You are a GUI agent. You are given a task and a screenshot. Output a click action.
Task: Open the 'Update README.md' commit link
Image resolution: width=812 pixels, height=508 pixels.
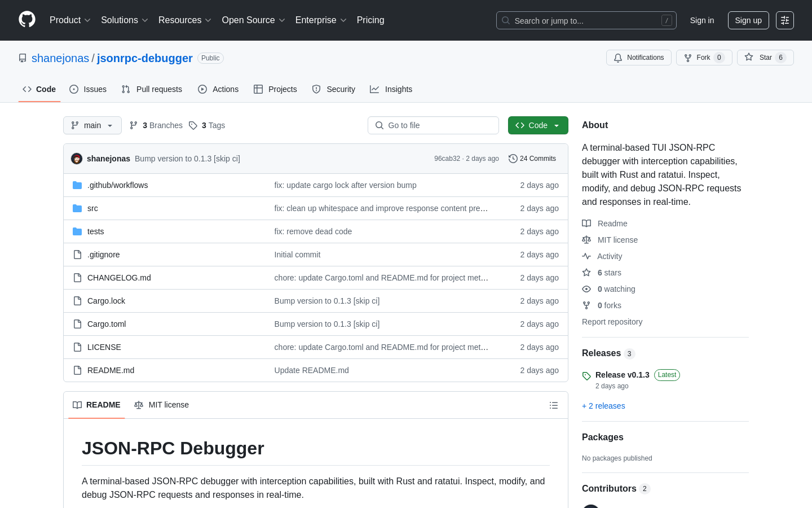tap(312, 370)
